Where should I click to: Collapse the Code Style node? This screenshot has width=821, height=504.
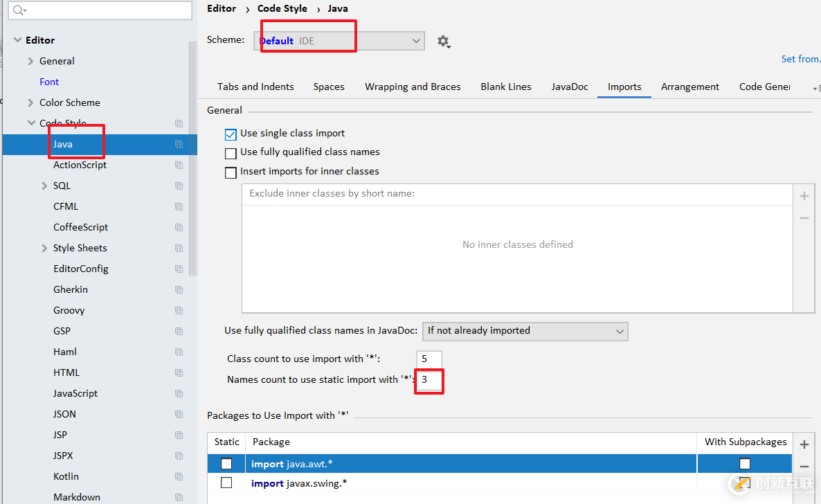pyautogui.click(x=31, y=123)
